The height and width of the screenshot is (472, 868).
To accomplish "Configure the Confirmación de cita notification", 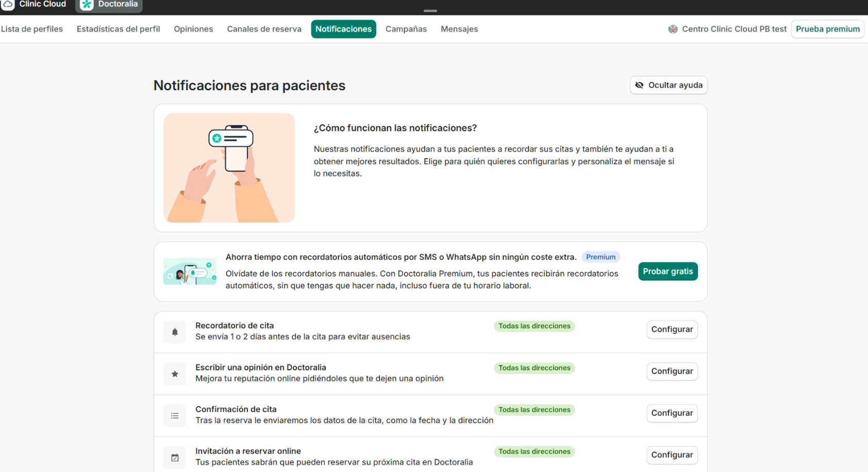I will pos(672,413).
